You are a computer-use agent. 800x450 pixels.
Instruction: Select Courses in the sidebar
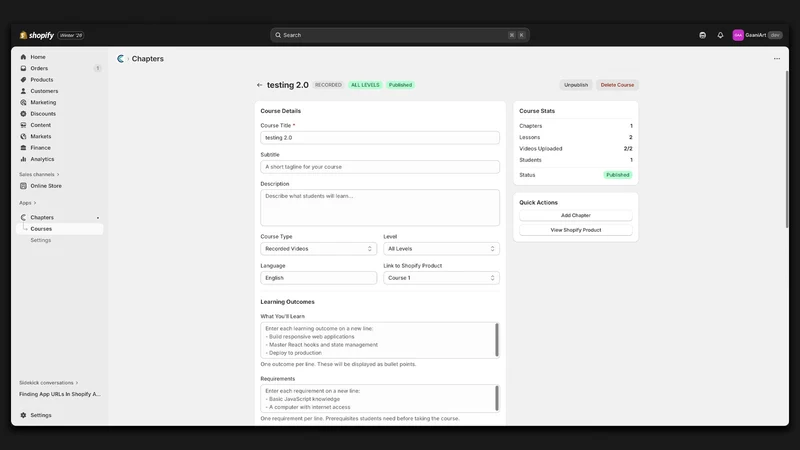pos(60,229)
